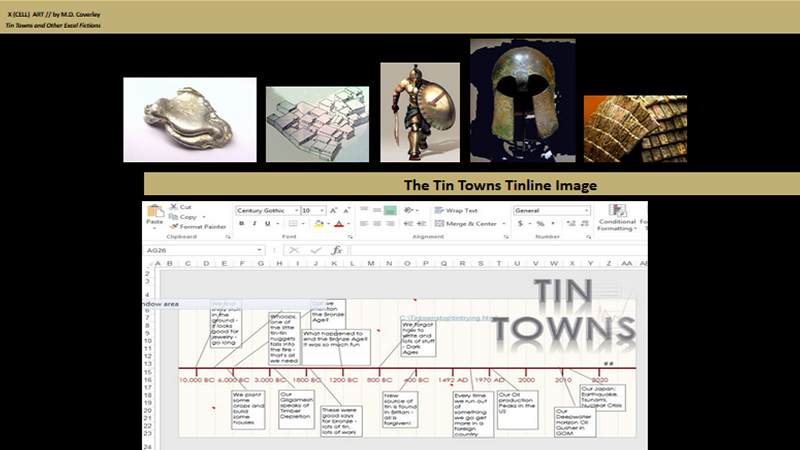Click Increase Decimal icon
Viewport: 800px width, 450px height.
point(571,223)
